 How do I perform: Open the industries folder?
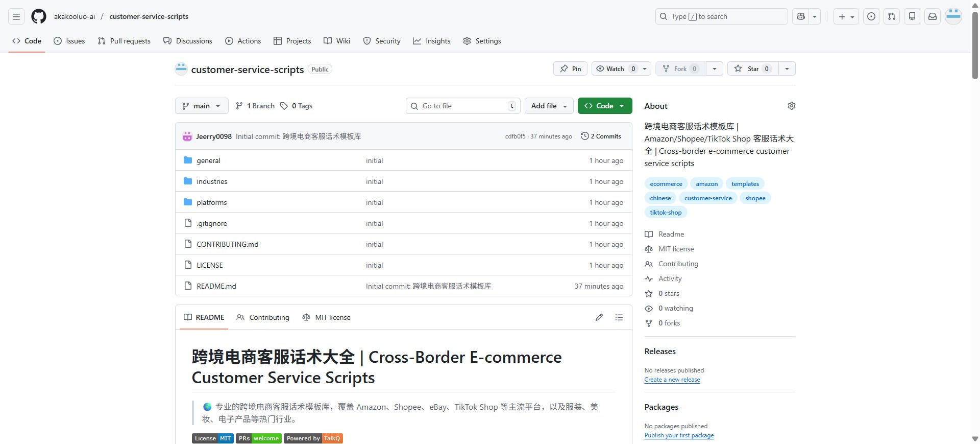(x=212, y=181)
